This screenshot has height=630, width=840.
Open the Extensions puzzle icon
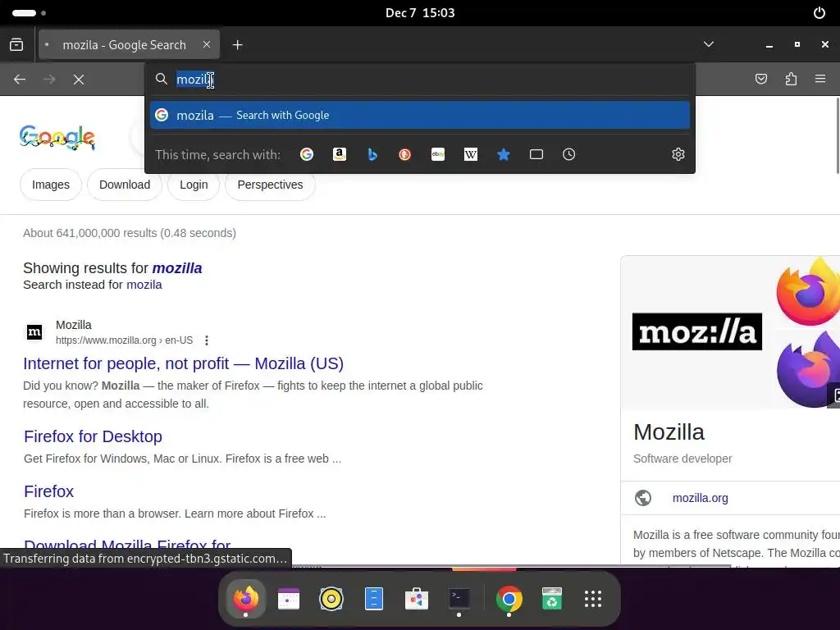pyautogui.click(x=791, y=80)
